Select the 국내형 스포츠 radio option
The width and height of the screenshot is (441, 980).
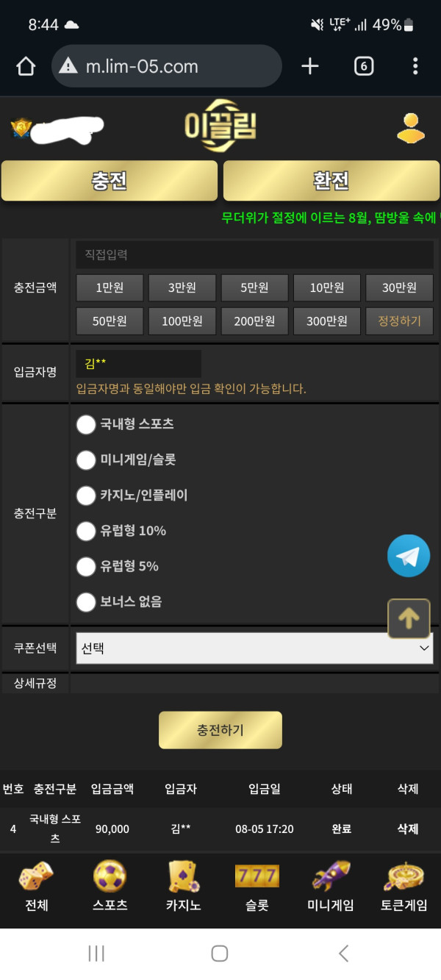point(87,424)
